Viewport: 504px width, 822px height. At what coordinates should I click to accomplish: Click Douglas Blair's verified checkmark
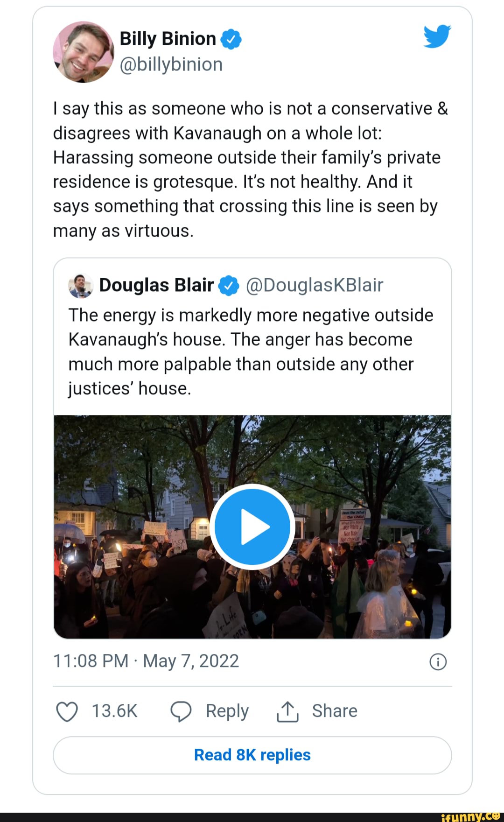point(229,285)
